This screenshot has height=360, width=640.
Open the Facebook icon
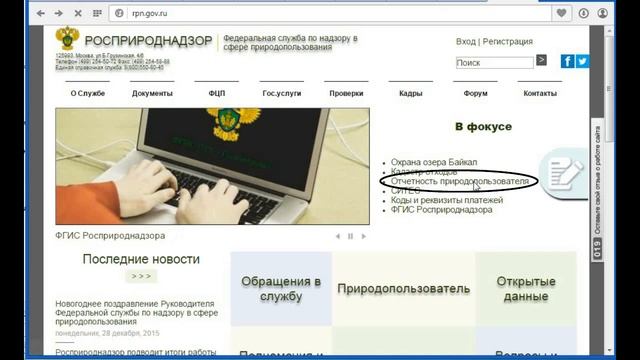(567, 61)
